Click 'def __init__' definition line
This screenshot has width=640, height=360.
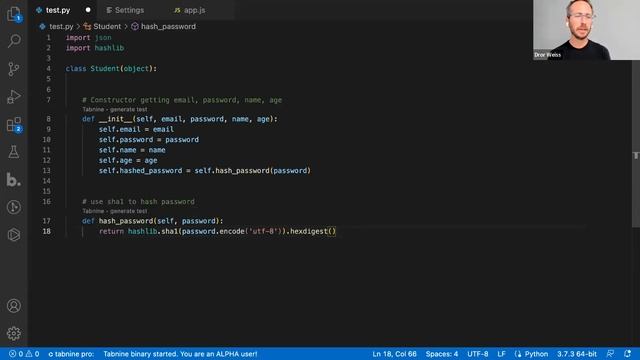[180, 119]
